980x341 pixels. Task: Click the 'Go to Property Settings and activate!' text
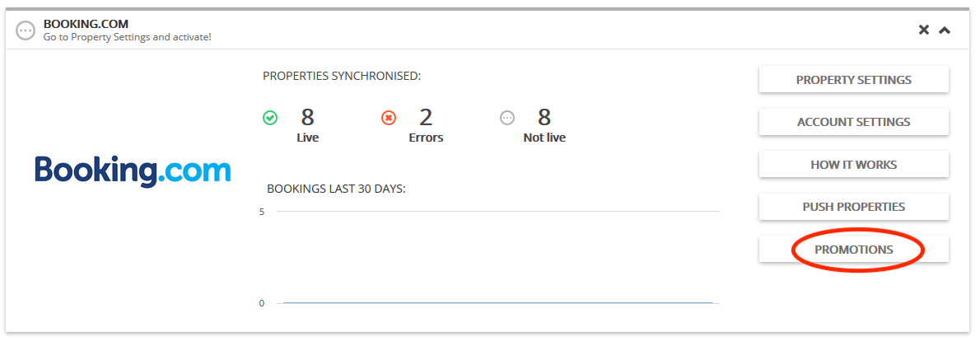(127, 37)
